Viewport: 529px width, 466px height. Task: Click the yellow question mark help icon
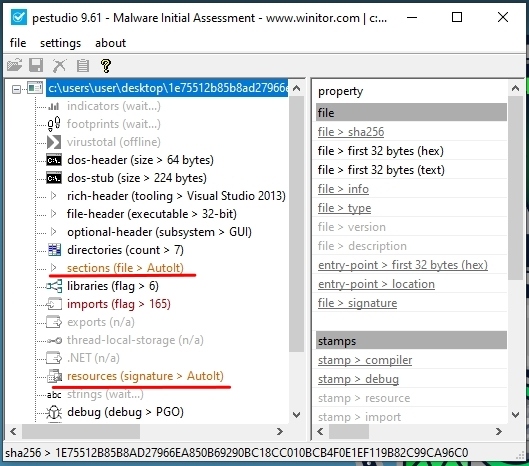106,65
